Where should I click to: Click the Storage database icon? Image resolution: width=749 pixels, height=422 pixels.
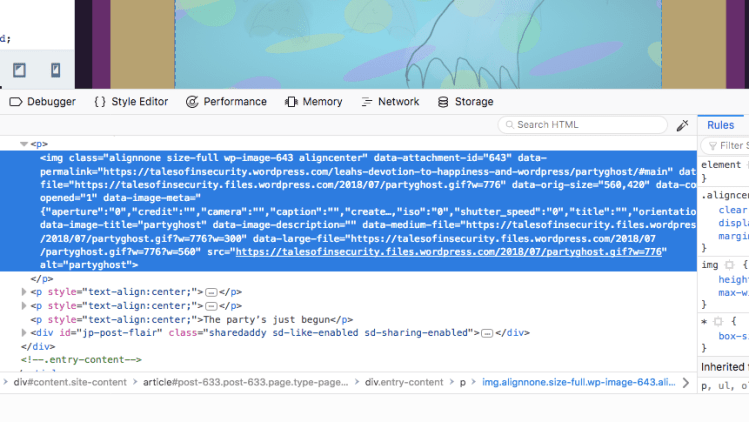pyautogui.click(x=443, y=102)
